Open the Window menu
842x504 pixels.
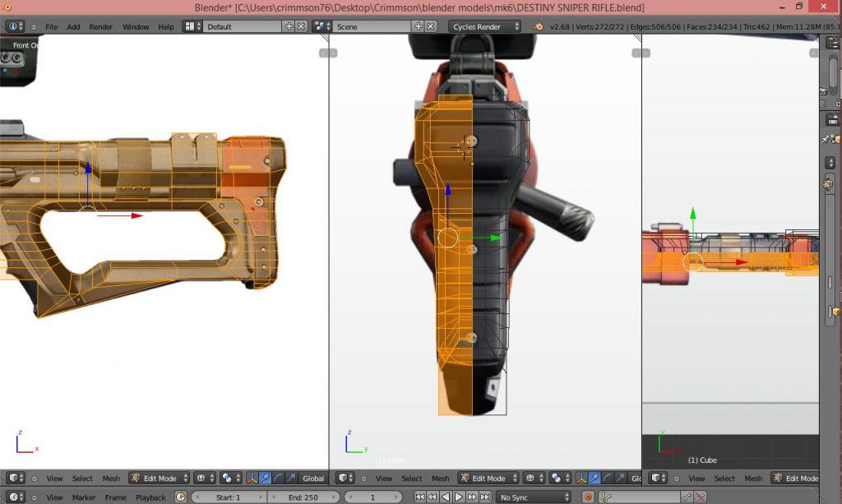(x=136, y=27)
